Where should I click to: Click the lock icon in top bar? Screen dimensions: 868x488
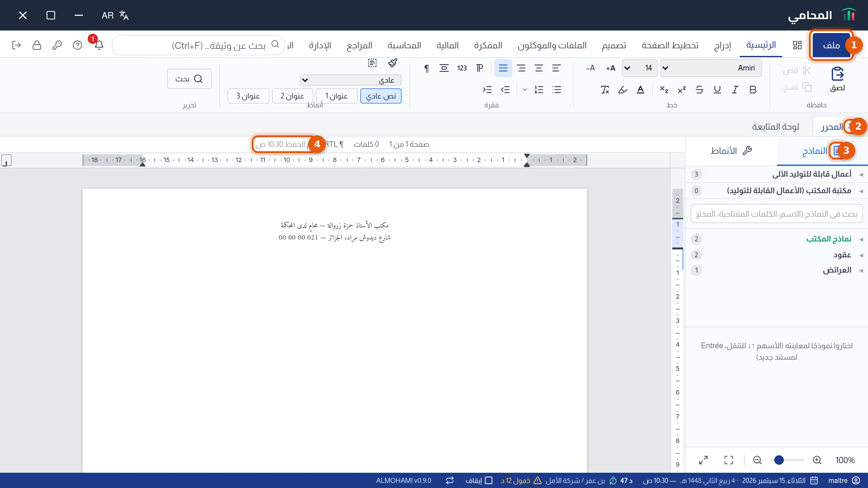(37, 45)
